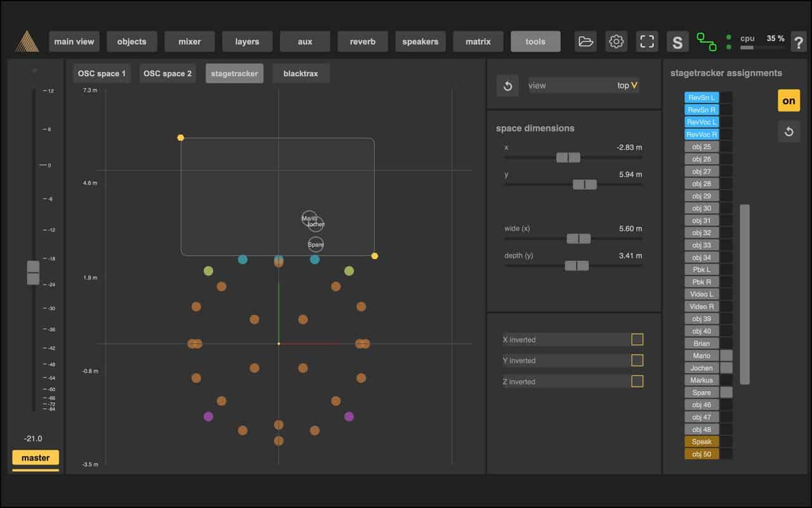Viewport: 812px width, 508px height.
Task: Click the stagetracker assignments list scrollbar
Action: coord(745,294)
